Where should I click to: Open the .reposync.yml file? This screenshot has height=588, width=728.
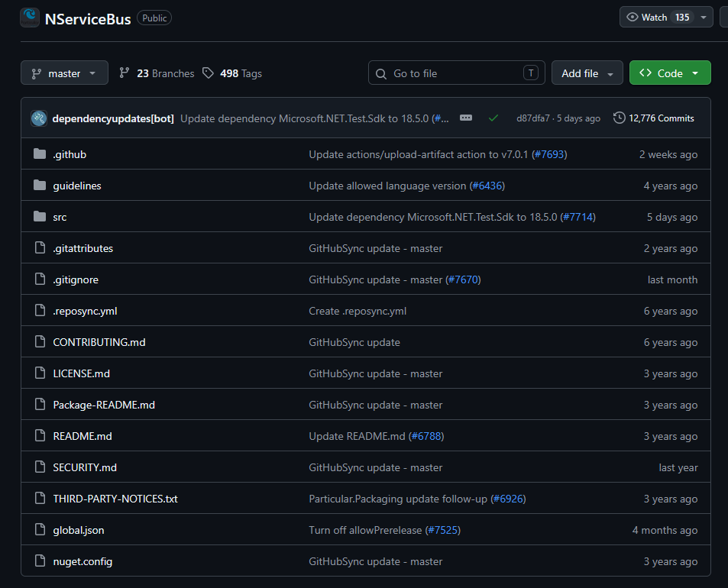[85, 311]
